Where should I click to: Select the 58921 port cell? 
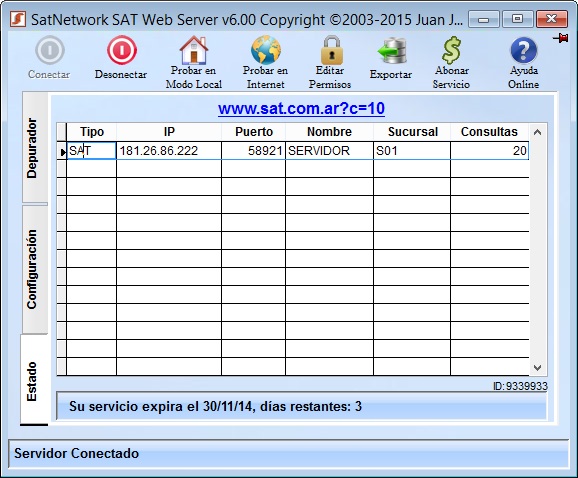[x=254, y=151]
